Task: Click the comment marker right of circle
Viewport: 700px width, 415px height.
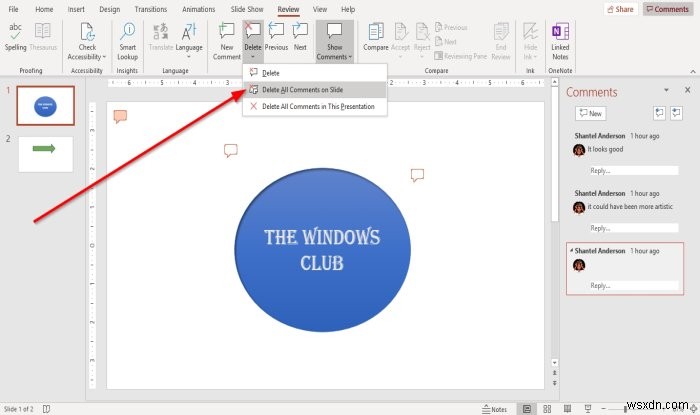Action: click(417, 175)
